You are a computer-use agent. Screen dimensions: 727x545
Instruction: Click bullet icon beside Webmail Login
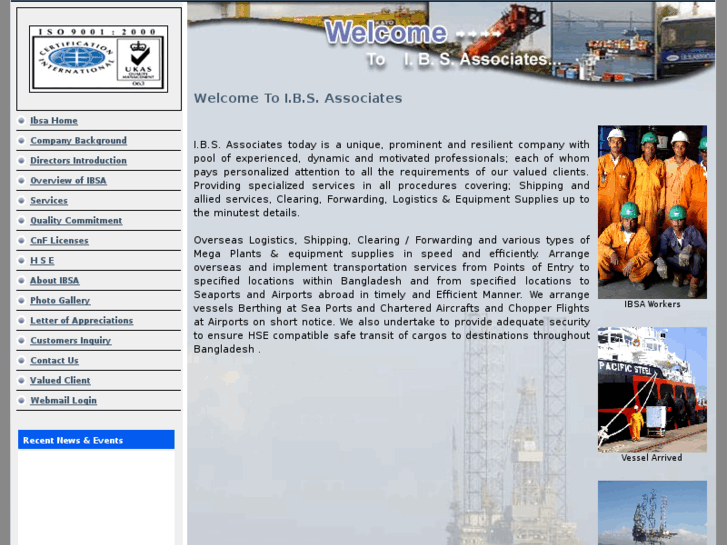(21, 400)
